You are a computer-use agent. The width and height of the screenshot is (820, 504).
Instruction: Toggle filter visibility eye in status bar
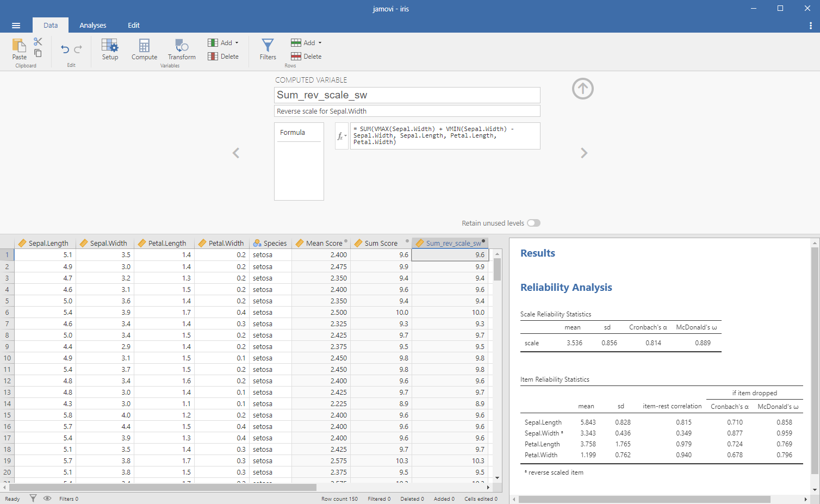click(x=47, y=498)
